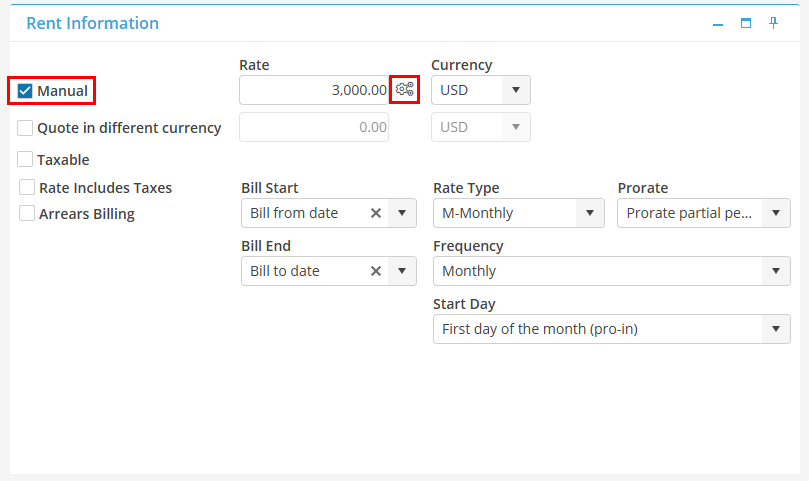Pin the Rent Information panel
Viewport: 809px width, 481px height.
(774, 23)
